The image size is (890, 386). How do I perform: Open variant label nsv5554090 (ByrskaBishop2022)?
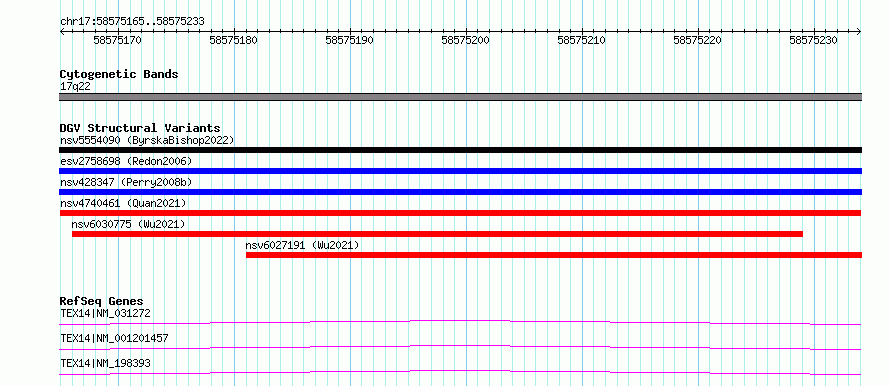(147, 140)
